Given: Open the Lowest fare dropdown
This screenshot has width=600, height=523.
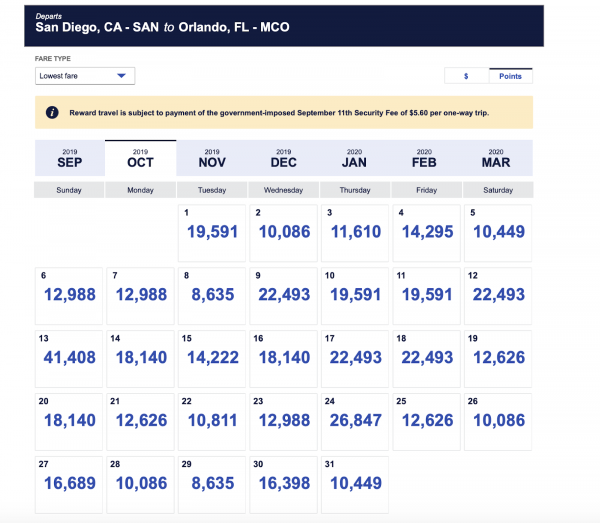Looking at the screenshot, I should 84,76.
